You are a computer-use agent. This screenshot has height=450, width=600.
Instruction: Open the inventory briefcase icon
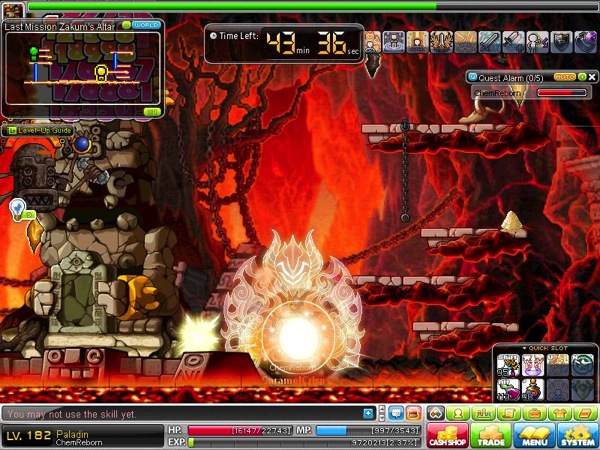tap(534, 413)
